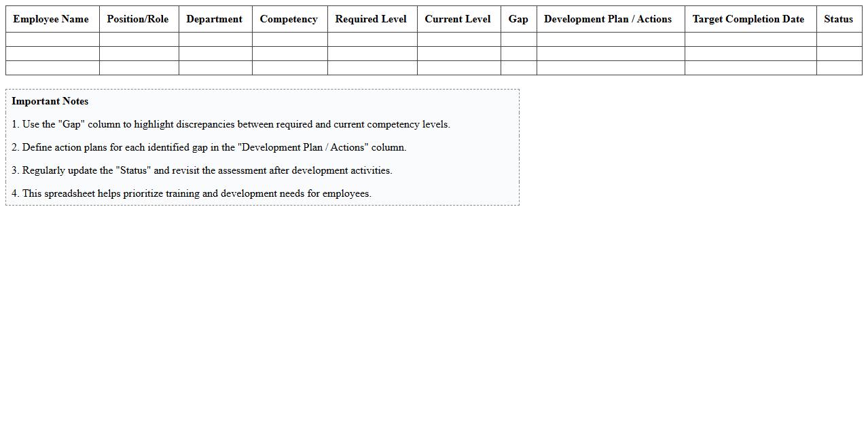Click the Gap column header
868x441 pixels.
[x=518, y=19]
